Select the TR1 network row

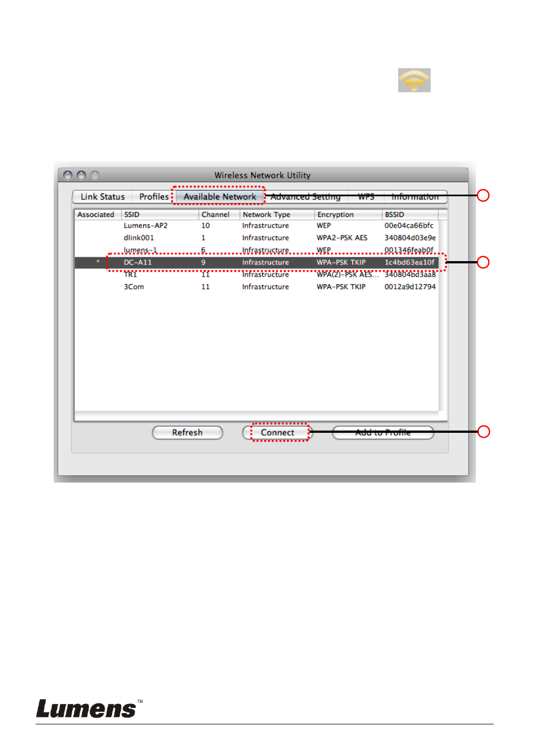[x=257, y=275]
